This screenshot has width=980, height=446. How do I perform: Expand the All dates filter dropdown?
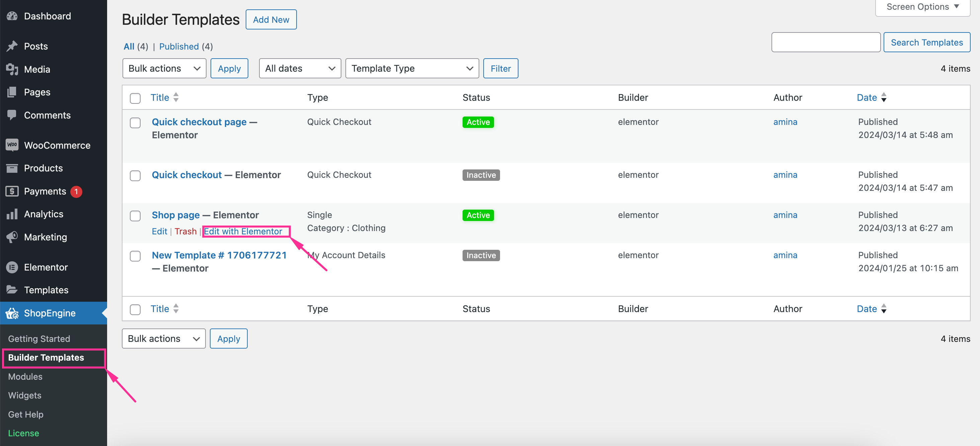pos(299,68)
